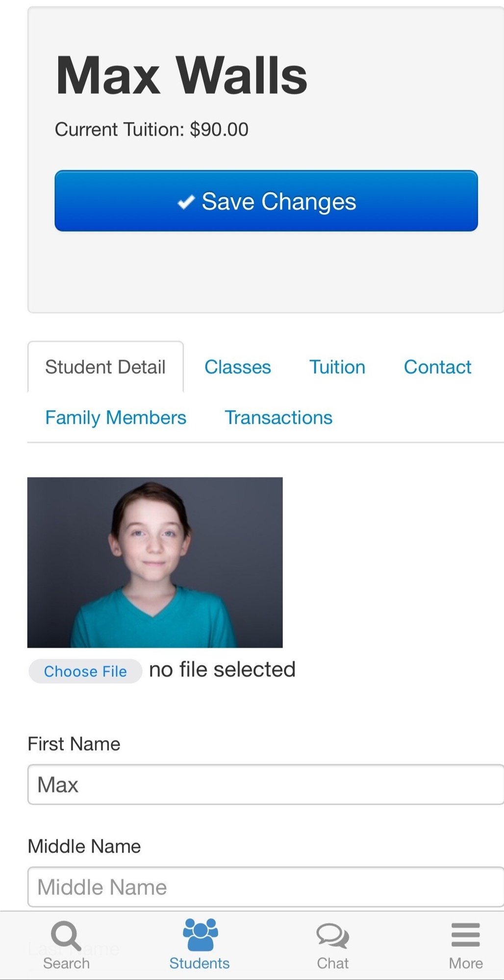The width and height of the screenshot is (504, 980).
Task: Click the no file selected text
Action: 222,670
